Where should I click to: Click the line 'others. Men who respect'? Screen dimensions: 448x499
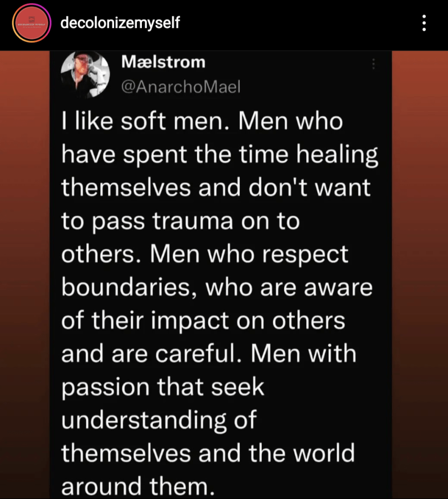click(x=205, y=254)
